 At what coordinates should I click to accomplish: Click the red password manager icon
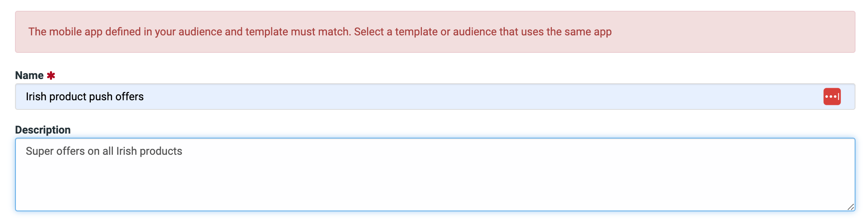832,97
